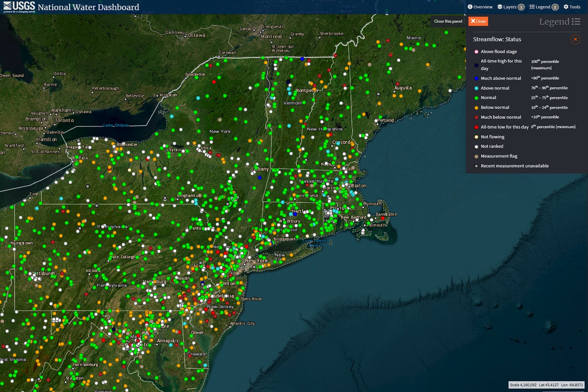Click the All-time low red legend dot
Viewport: 588px width, 392px height.
point(476,127)
